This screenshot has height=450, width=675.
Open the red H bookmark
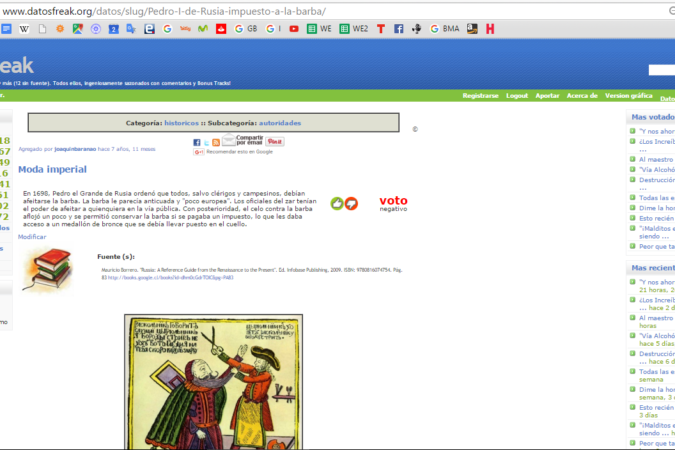point(490,29)
